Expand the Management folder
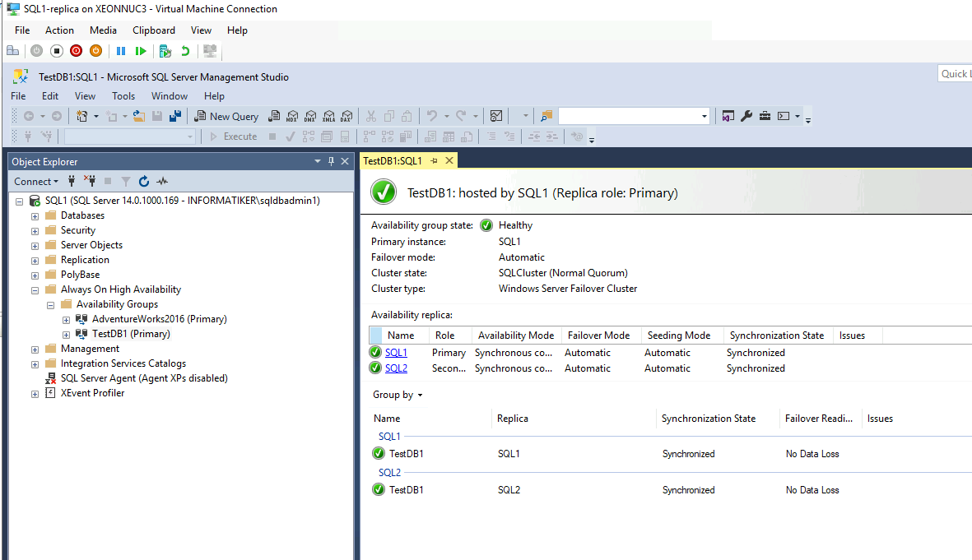 35,350
